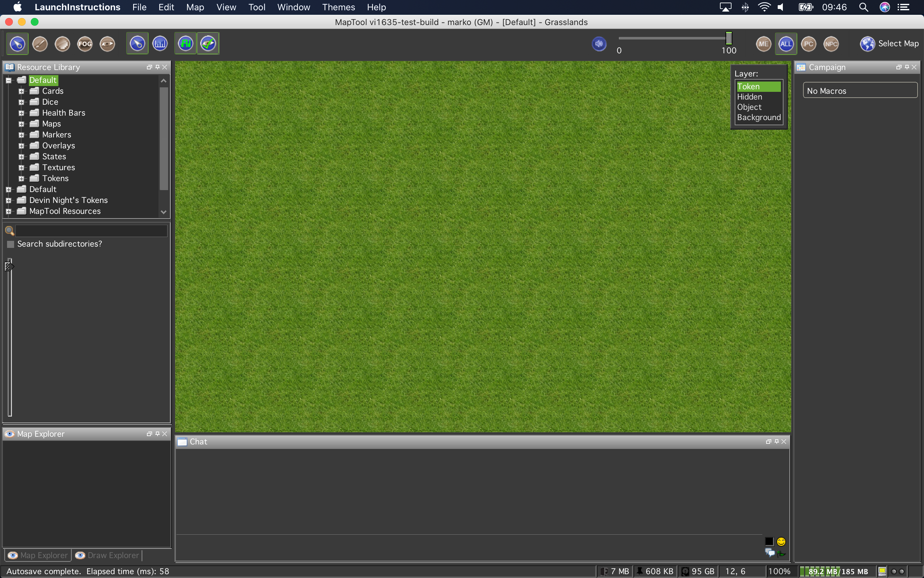Image resolution: width=924 pixels, height=578 pixels.
Task: Click Resource Library scrollbar down arrow
Action: click(163, 212)
